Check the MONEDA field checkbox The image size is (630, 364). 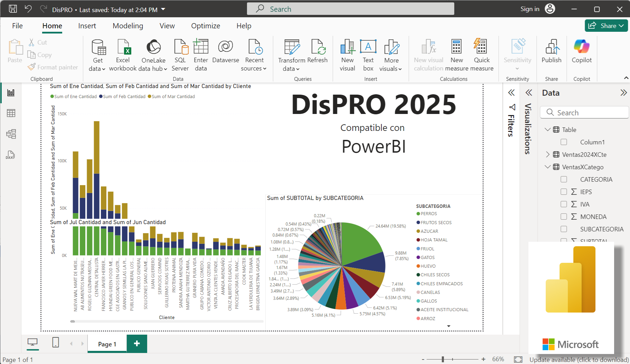click(x=564, y=217)
